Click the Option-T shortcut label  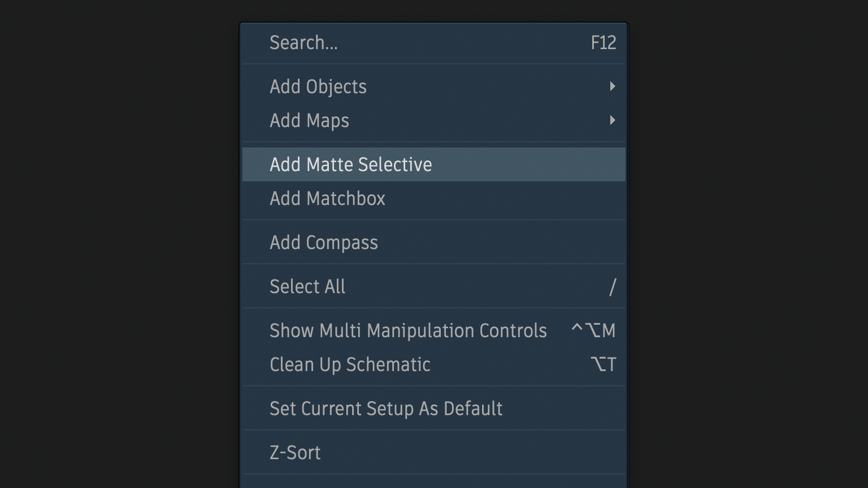pyautogui.click(x=603, y=364)
